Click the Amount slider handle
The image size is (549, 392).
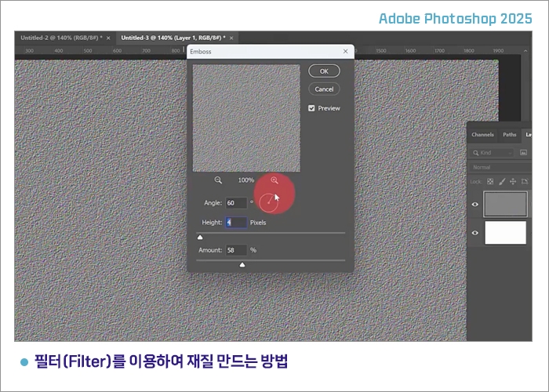point(242,265)
